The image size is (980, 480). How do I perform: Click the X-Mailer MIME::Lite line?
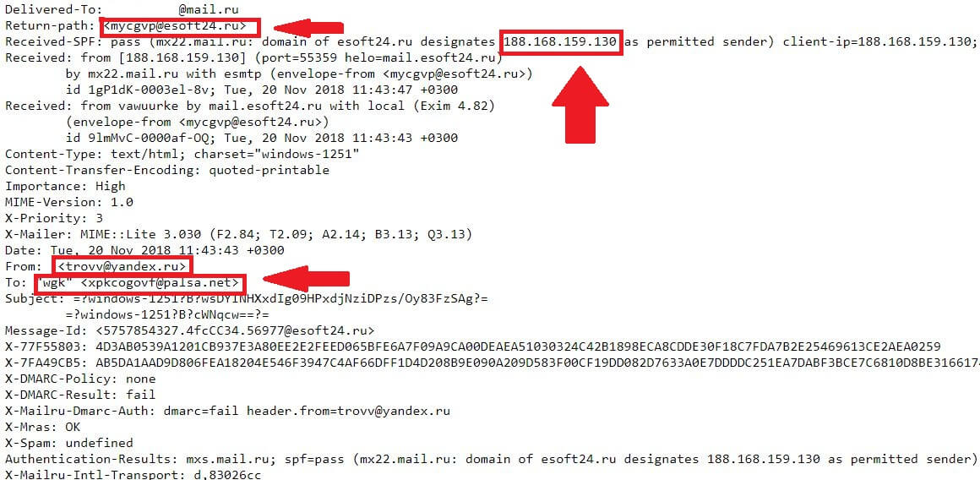pos(239,234)
